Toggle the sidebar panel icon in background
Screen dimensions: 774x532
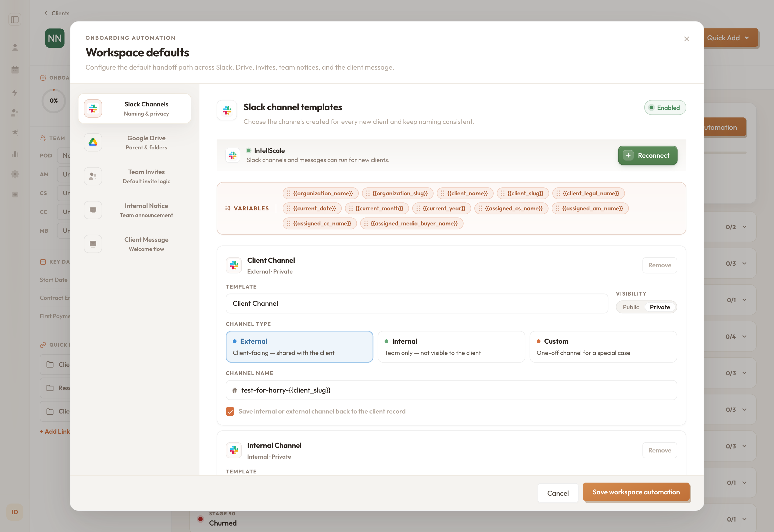(15, 20)
